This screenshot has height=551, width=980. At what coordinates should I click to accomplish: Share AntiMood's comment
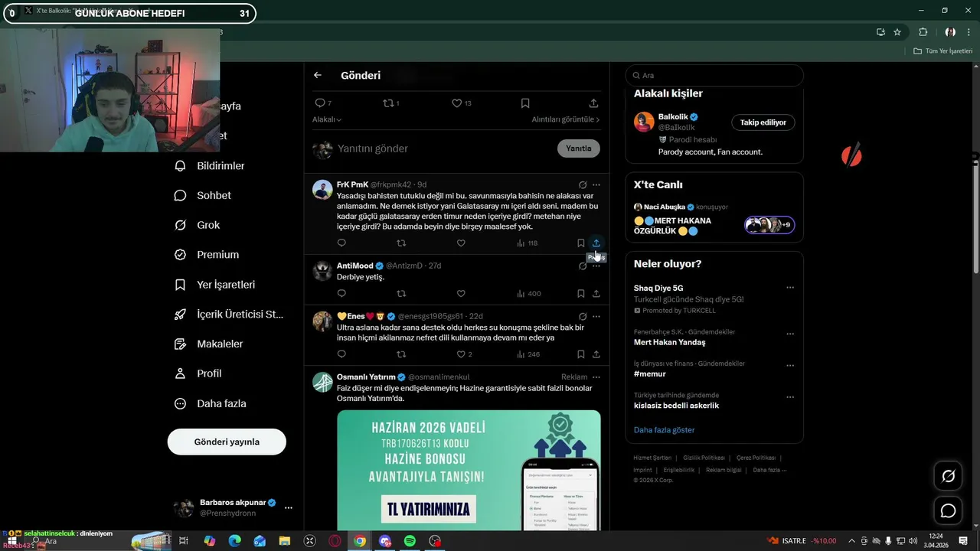click(x=596, y=293)
